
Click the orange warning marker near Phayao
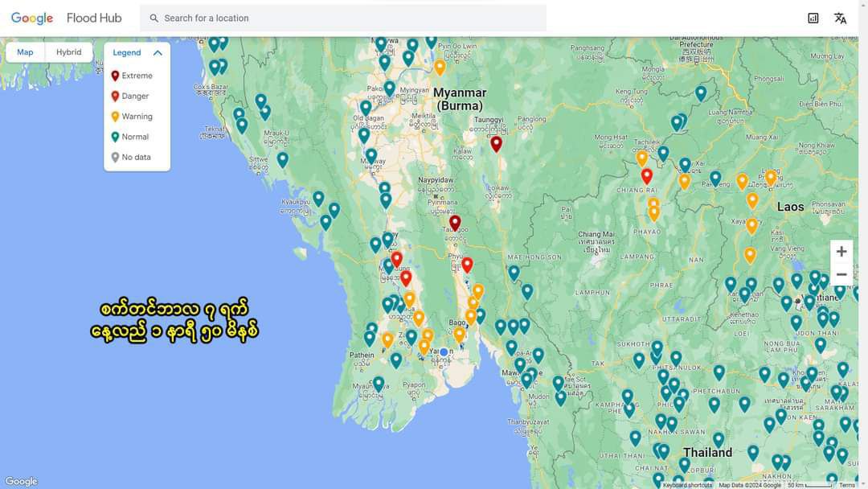point(654,212)
